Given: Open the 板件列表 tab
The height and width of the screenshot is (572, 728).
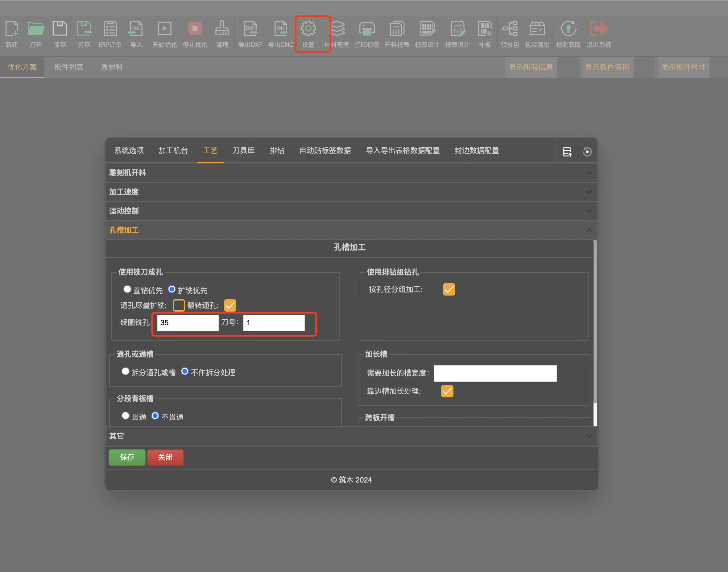Looking at the screenshot, I should point(69,67).
